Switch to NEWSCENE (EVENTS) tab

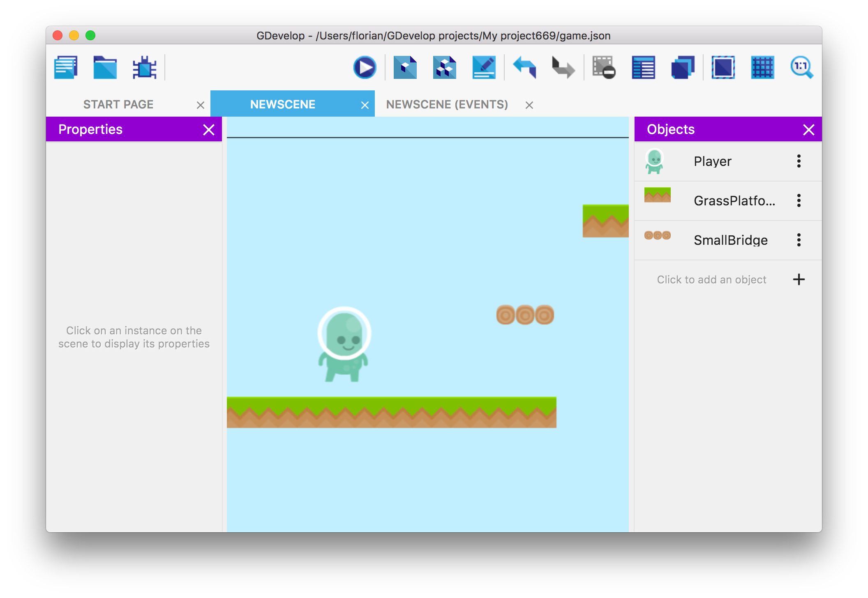click(x=447, y=103)
